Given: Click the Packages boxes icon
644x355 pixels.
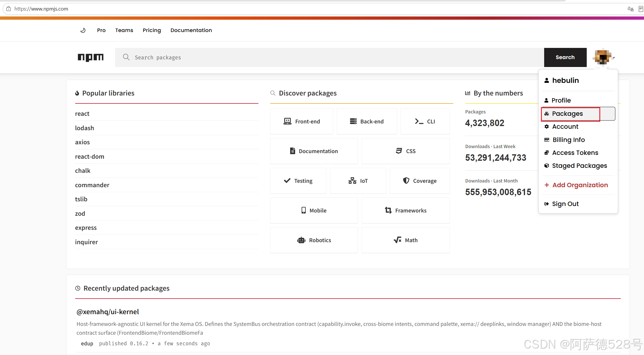Looking at the screenshot, I should pyautogui.click(x=547, y=114).
